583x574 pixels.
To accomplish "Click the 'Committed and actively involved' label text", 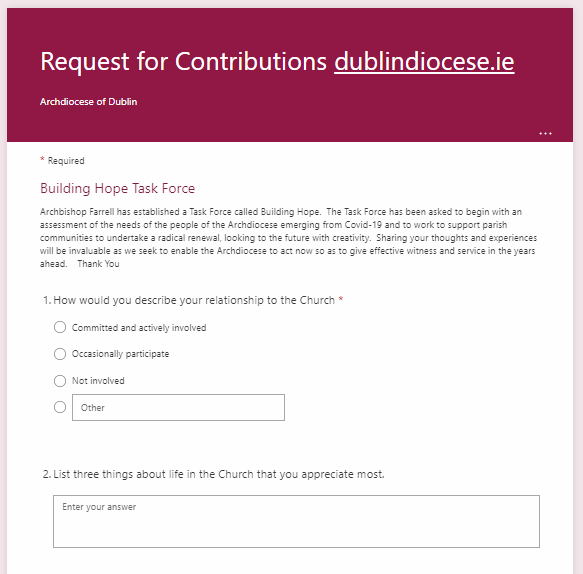I will [x=139, y=328].
